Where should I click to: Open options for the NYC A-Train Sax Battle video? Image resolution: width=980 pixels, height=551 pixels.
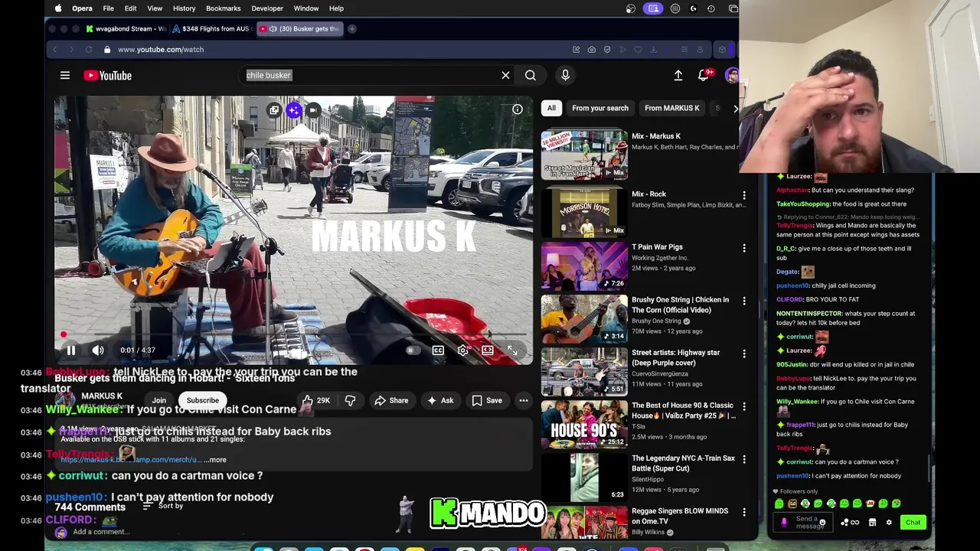point(744,459)
